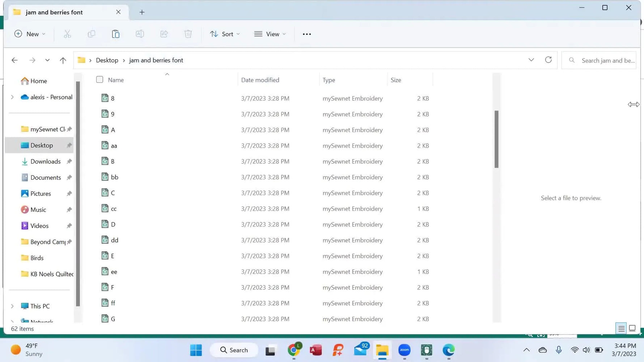
Task: Click Desktop in the breadcrumb path
Action: click(107, 60)
